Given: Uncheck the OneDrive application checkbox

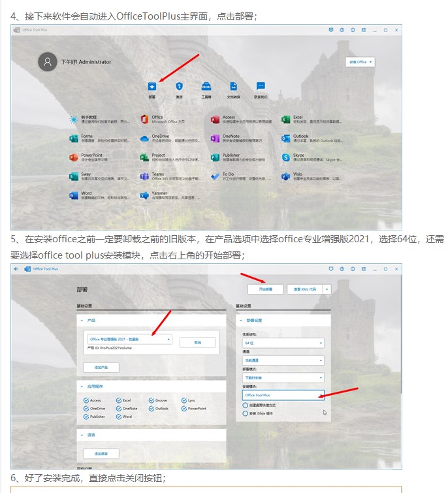Looking at the screenshot, I should pyautogui.click(x=86, y=408).
